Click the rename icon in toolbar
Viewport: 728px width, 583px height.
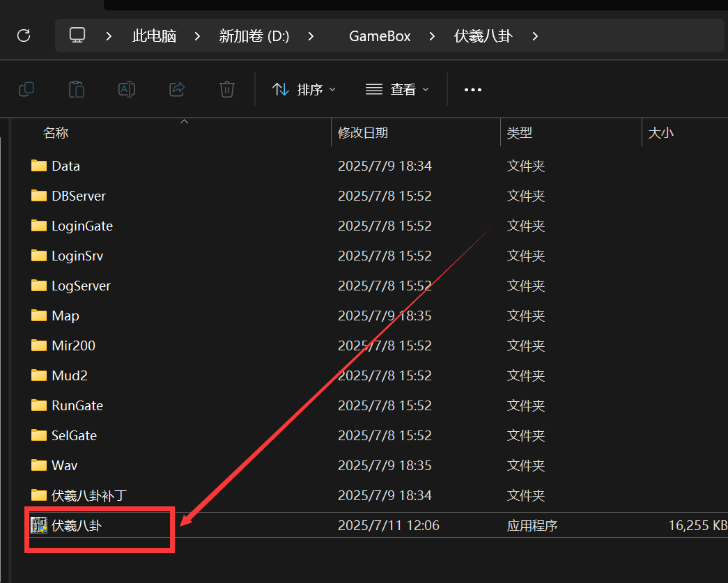point(127,89)
